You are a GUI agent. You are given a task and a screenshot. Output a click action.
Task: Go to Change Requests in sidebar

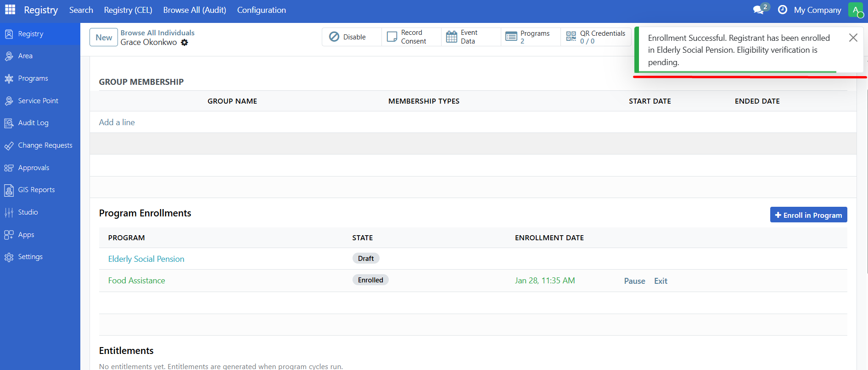coord(45,145)
